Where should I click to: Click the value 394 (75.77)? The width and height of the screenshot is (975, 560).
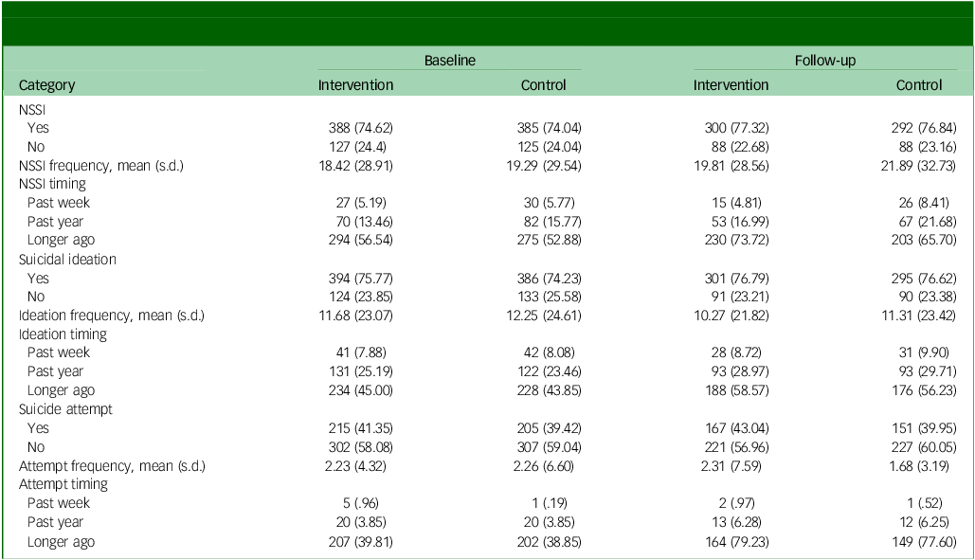355,279
